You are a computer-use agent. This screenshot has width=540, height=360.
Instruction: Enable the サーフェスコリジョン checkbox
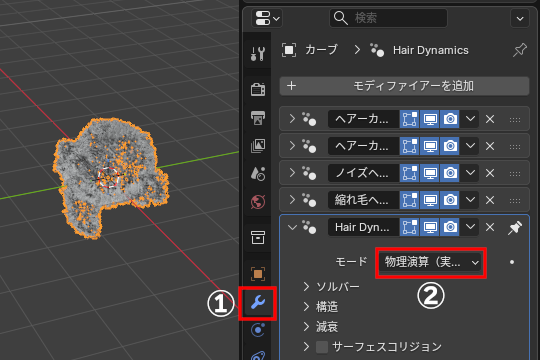tap(322, 347)
